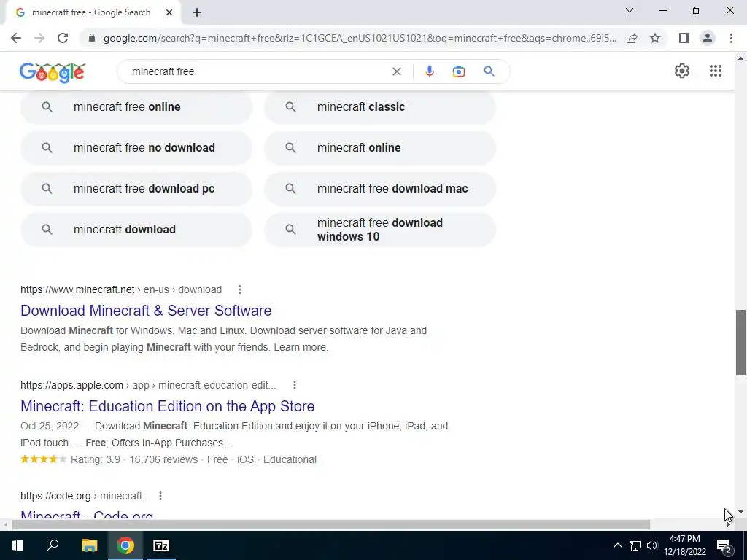The width and height of the screenshot is (747, 560).
Task: Click inside the Google search input field
Action: pos(258,71)
